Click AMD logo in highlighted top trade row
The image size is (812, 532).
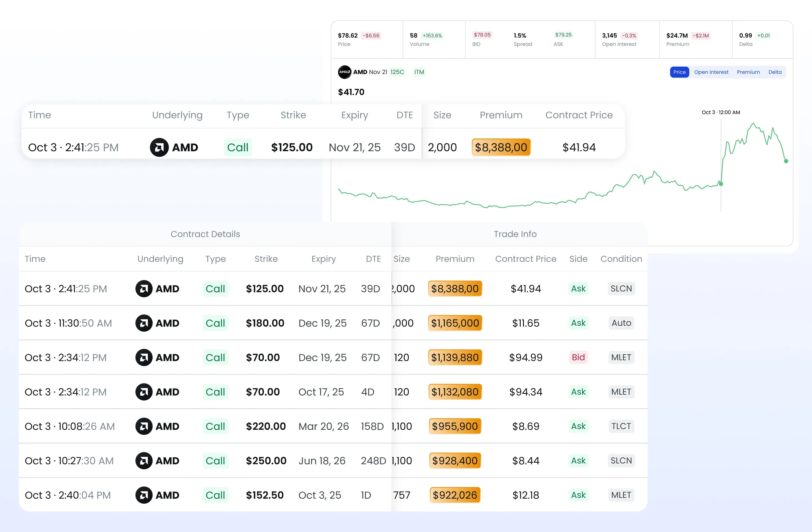(159, 147)
